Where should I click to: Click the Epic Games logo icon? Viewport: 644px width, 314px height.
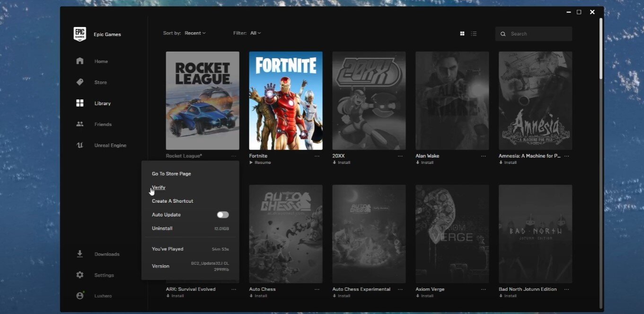click(79, 34)
